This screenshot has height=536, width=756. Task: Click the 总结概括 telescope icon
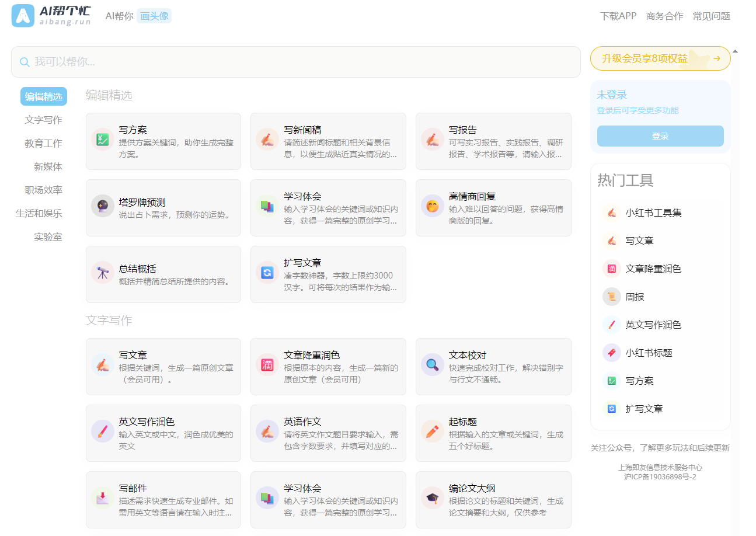[x=103, y=273]
